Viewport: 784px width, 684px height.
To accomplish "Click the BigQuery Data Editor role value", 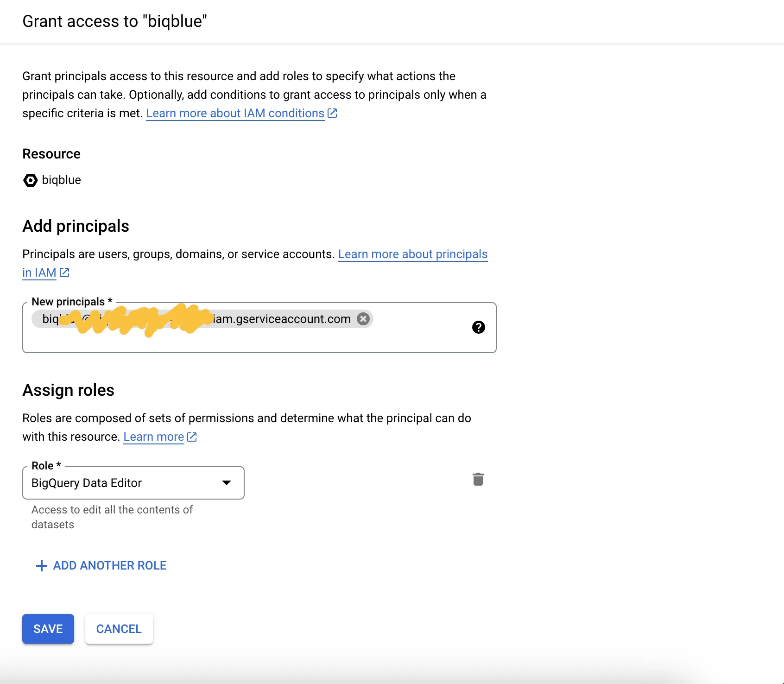I will [87, 483].
